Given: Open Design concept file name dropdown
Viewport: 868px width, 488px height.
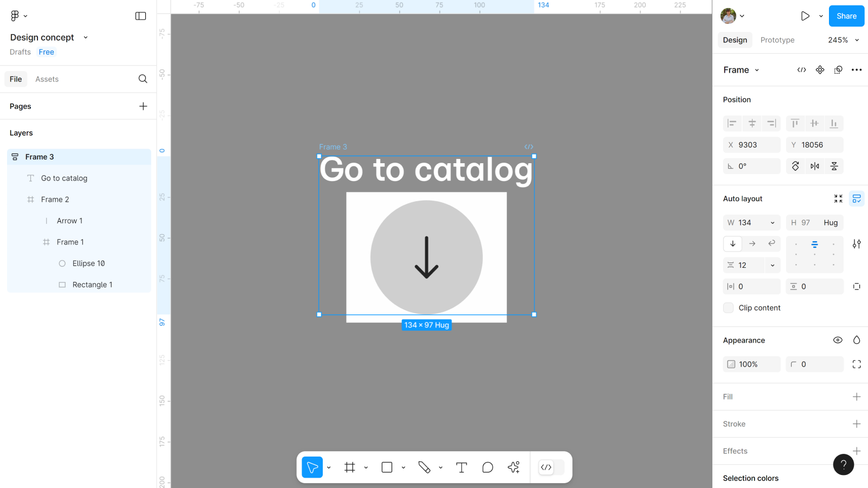Looking at the screenshot, I should 85,37.
